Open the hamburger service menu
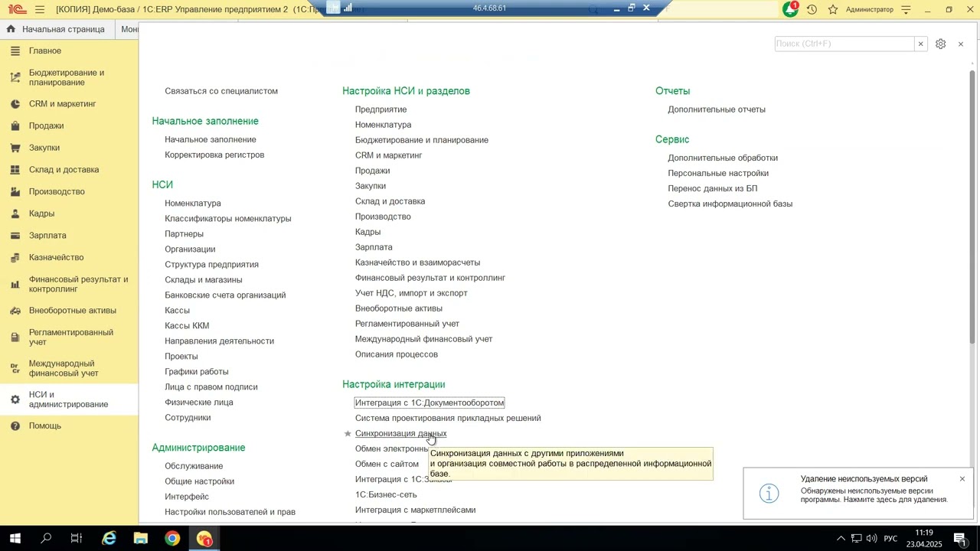980x551 pixels. [x=40, y=9]
